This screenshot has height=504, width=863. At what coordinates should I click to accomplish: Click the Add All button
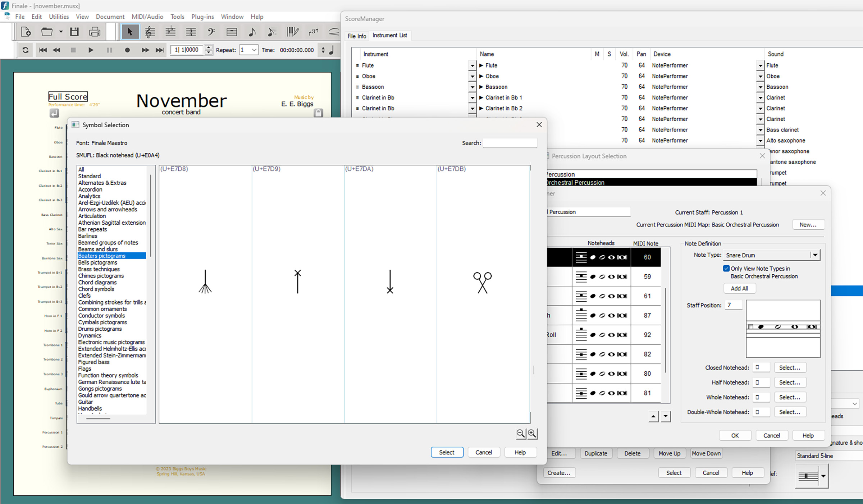coord(739,288)
